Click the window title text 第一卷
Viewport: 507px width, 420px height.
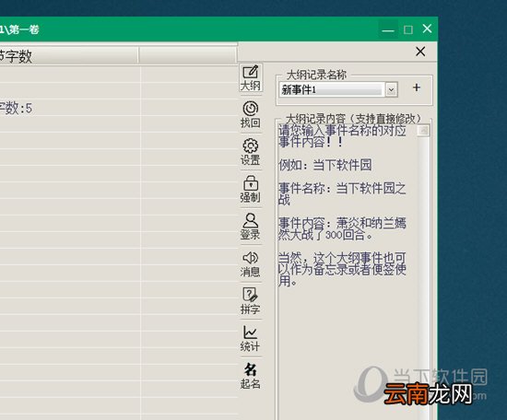[24, 29]
